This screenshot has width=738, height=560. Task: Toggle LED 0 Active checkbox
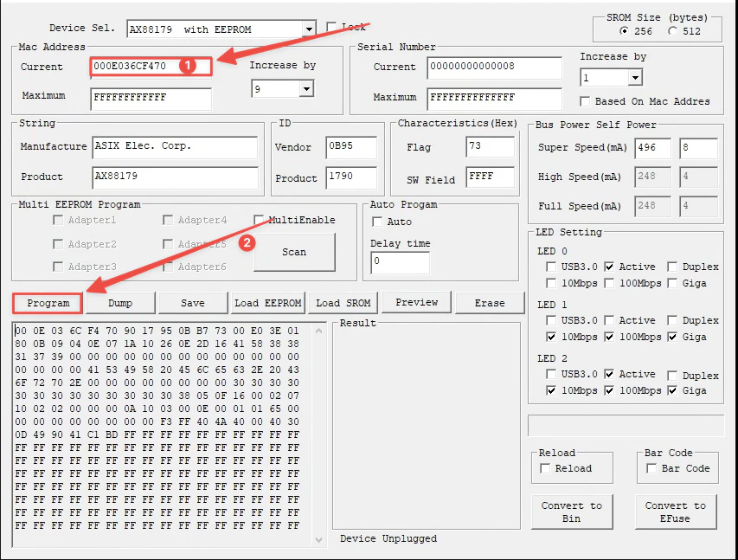pos(609,267)
